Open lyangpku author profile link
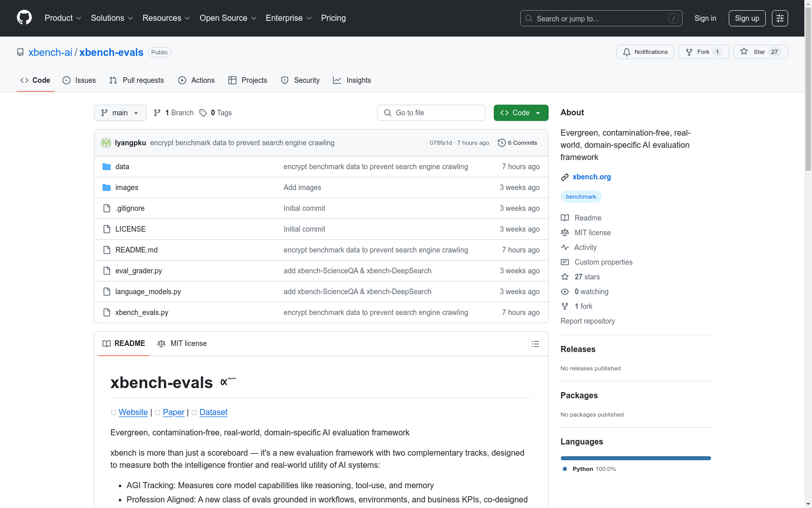The image size is (812, 508). tap(130, 143)
